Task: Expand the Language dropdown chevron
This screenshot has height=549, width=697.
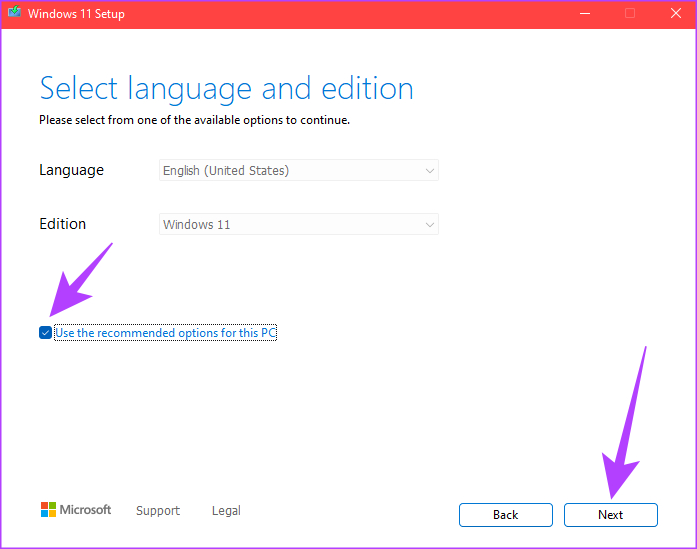Action: [429, 171]
